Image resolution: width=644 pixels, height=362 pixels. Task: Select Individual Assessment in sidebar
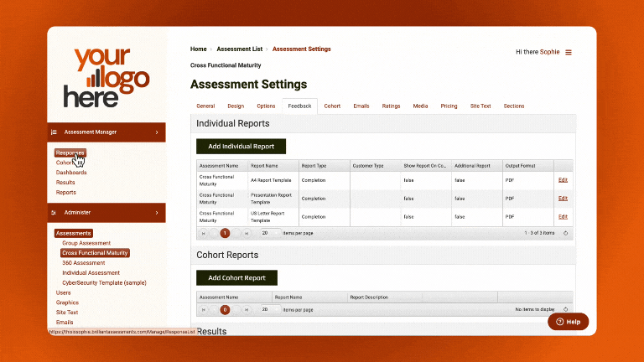(91, 272)
